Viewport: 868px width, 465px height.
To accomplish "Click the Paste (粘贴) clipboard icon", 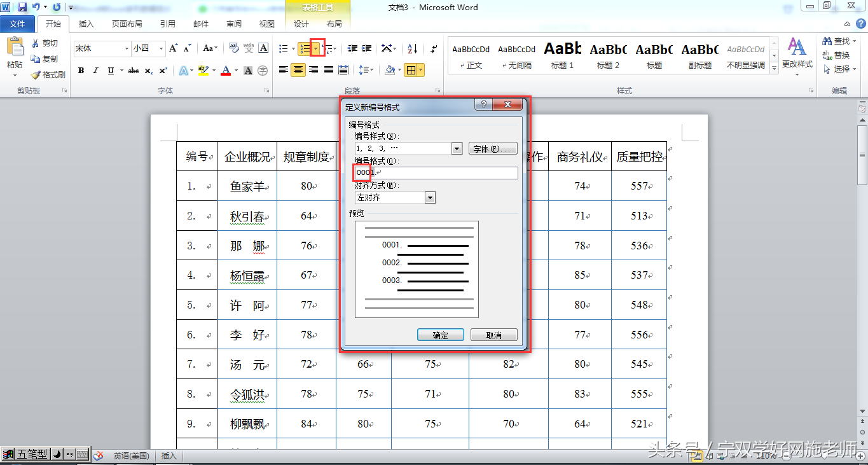I will (14, 46).
